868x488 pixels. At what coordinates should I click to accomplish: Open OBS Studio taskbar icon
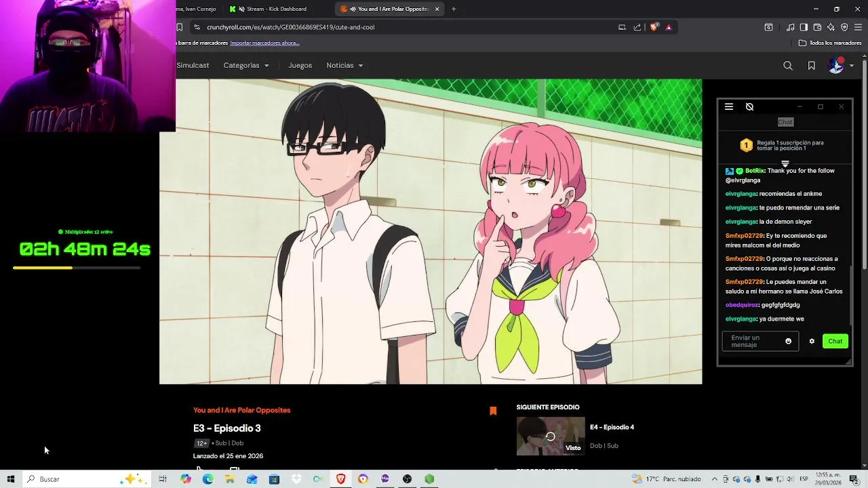coord(407,479)
